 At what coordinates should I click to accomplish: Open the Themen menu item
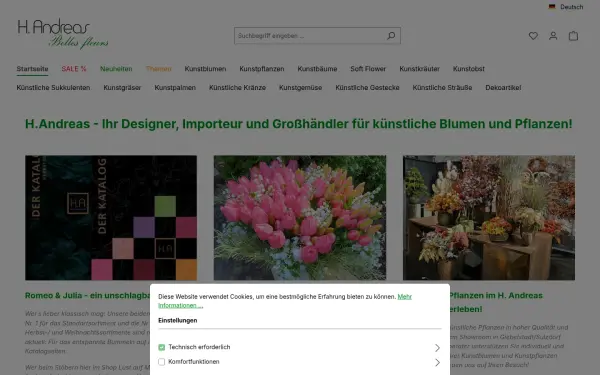158,69
